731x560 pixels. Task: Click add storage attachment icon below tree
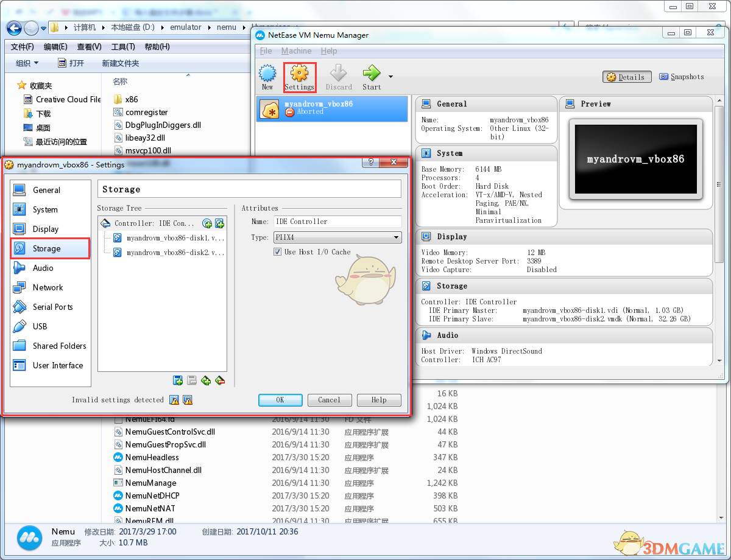point(206,380)
